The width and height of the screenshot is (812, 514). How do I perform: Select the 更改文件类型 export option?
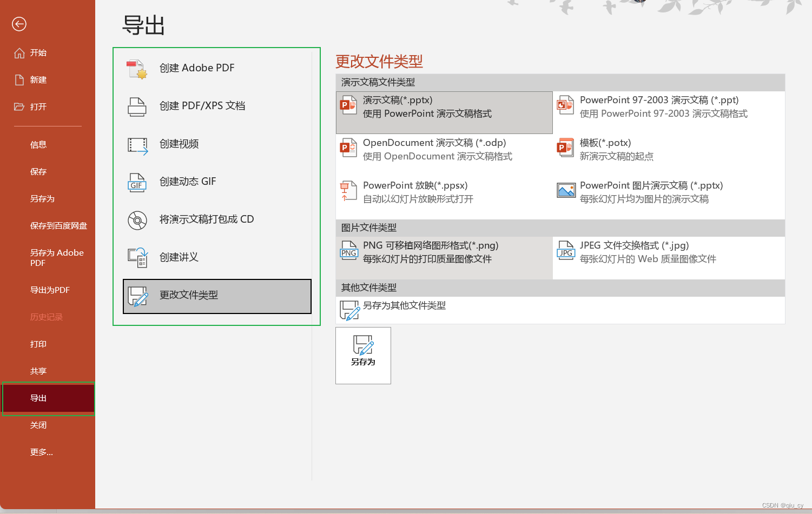pos(217,296)
